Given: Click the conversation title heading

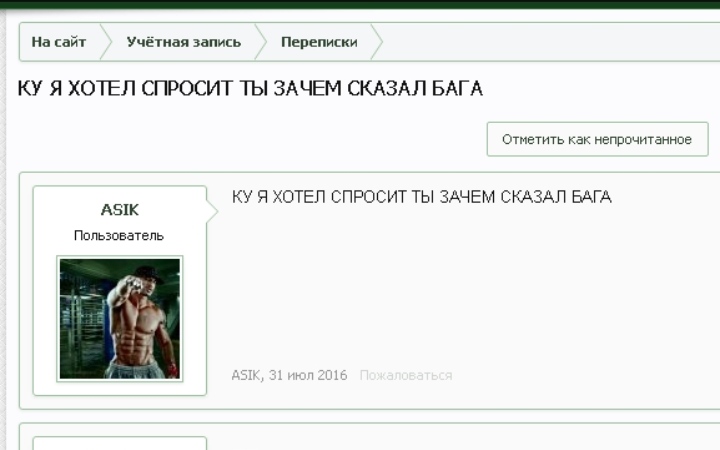Looking at the screenshot, I should pos(250,89).
